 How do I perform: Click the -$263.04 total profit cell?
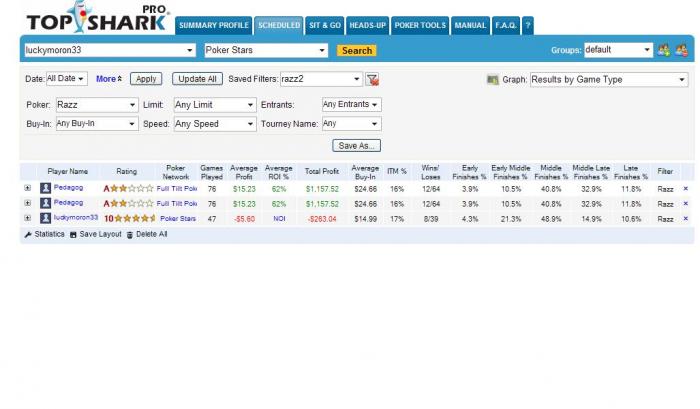tap(321, 219)
